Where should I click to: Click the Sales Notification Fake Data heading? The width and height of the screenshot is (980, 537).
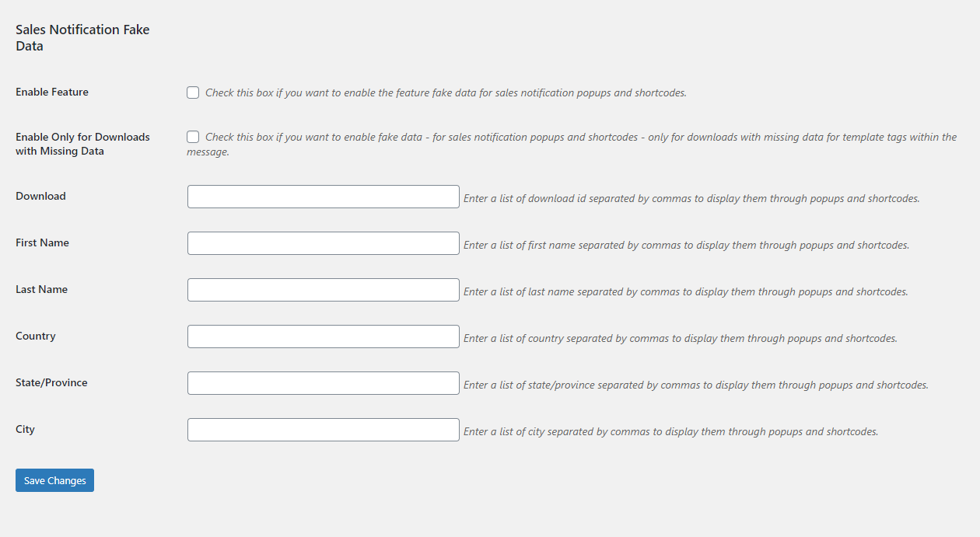tap(82, 37)
